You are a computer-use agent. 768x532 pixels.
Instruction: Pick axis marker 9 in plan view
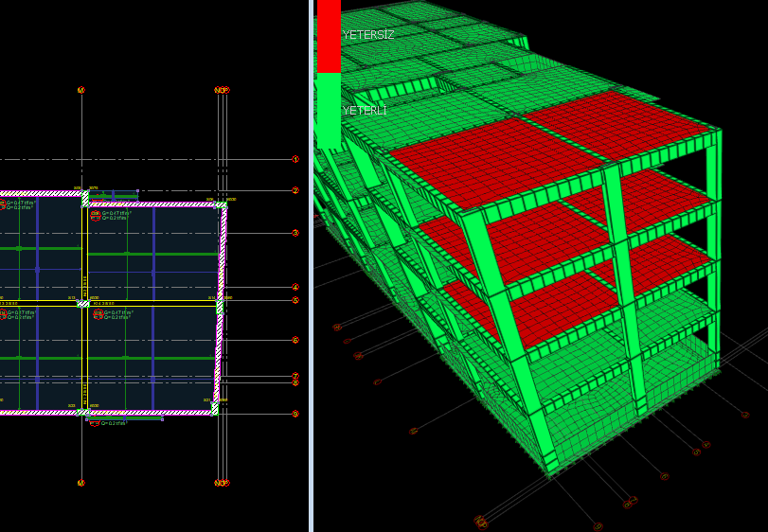pyautogui.click(x=295, y=414)
